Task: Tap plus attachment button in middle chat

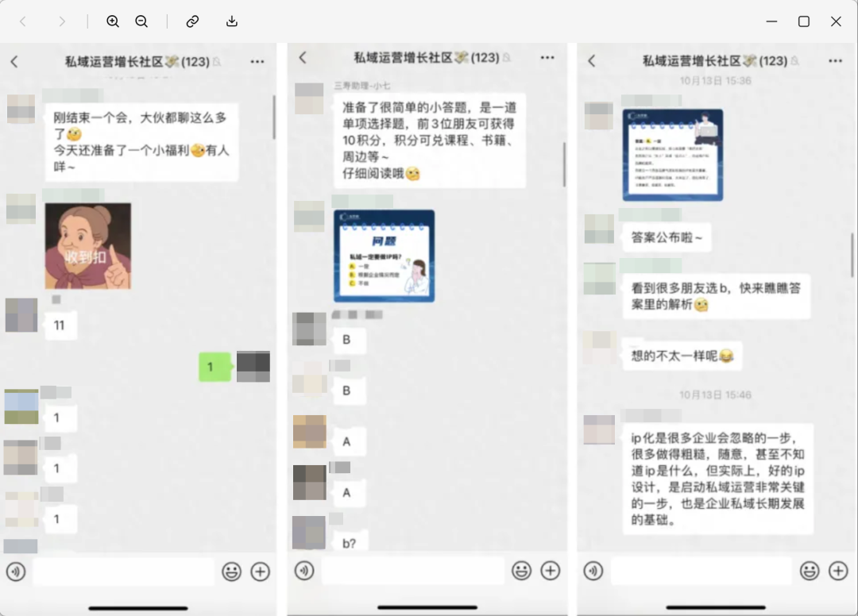Action: point(550,571)
